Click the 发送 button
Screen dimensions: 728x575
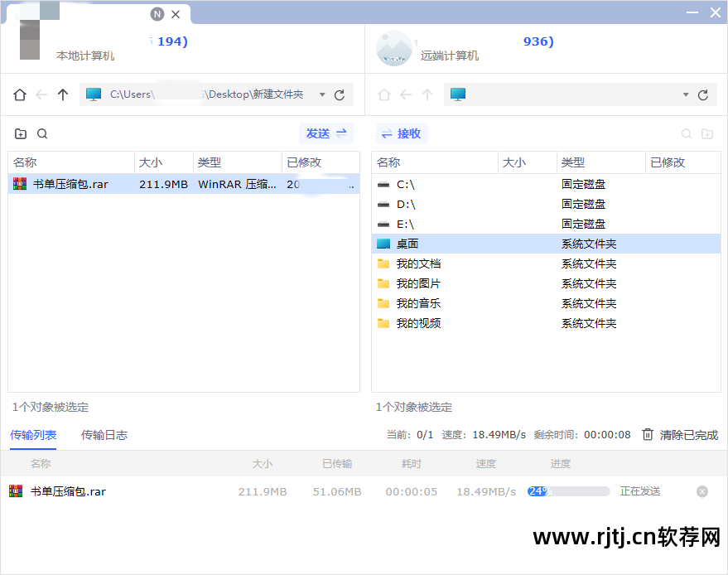click(326, 133)
